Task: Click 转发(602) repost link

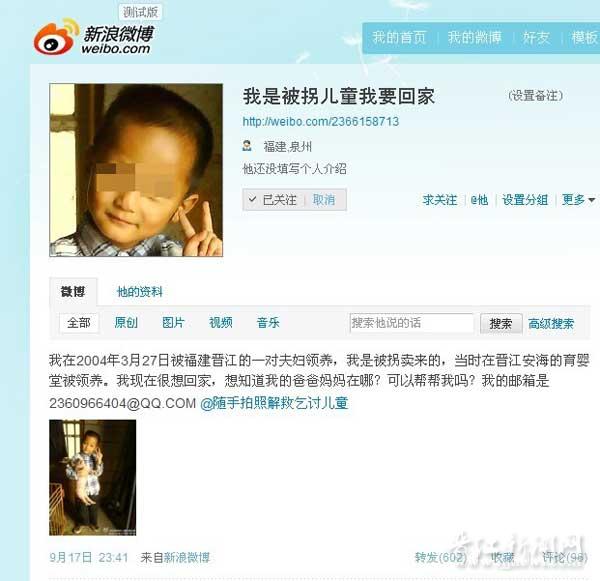Action: [440, 557]
